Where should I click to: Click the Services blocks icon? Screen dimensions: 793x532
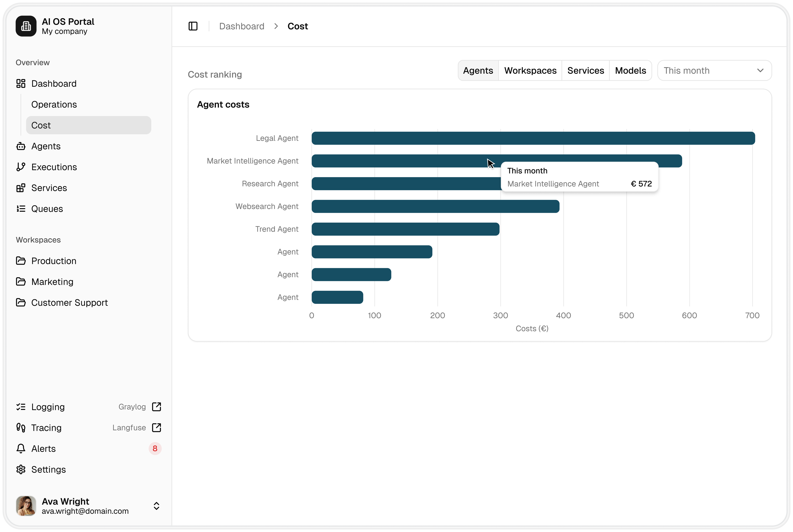click(21, 188)
